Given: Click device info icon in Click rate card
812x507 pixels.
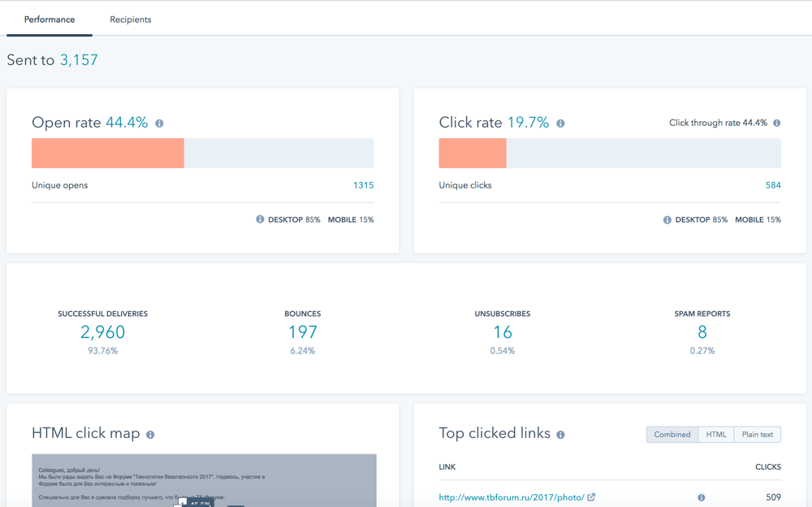Looking at the screenshot, I should [x=667, y=219].
